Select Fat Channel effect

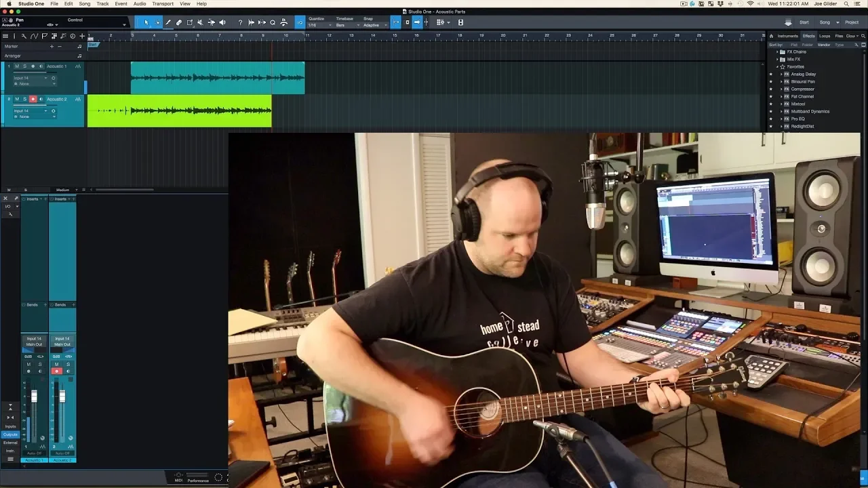pyautogui.click(x=802, y=96)
